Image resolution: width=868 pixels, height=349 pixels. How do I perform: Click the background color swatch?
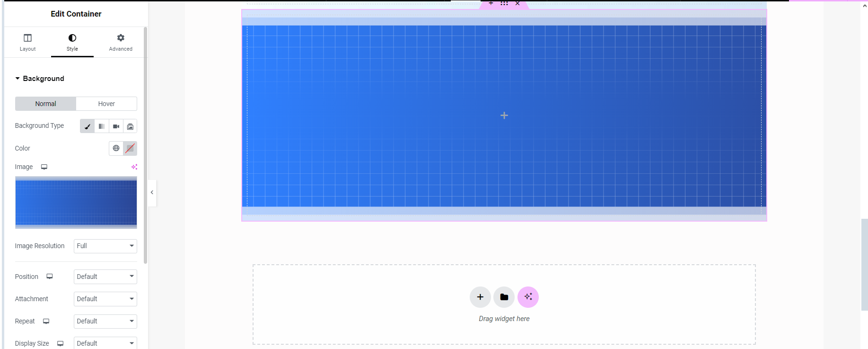click(130, 148)
